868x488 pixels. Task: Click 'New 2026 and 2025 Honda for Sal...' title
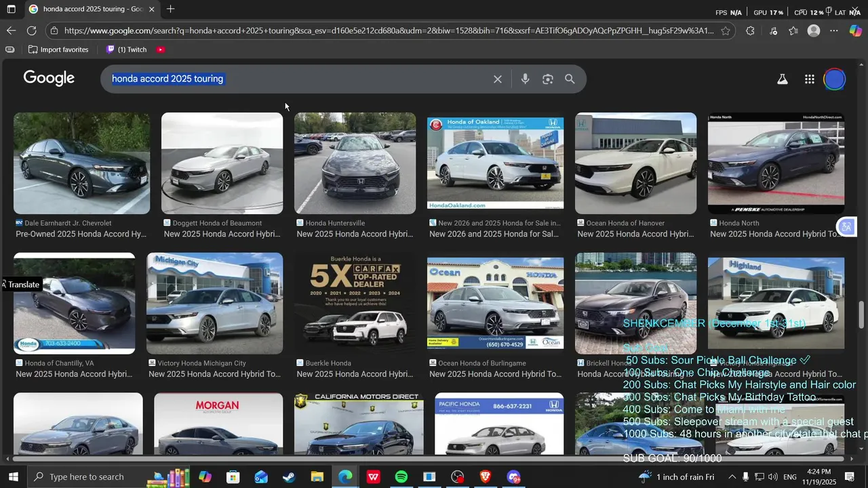(494, 234)
